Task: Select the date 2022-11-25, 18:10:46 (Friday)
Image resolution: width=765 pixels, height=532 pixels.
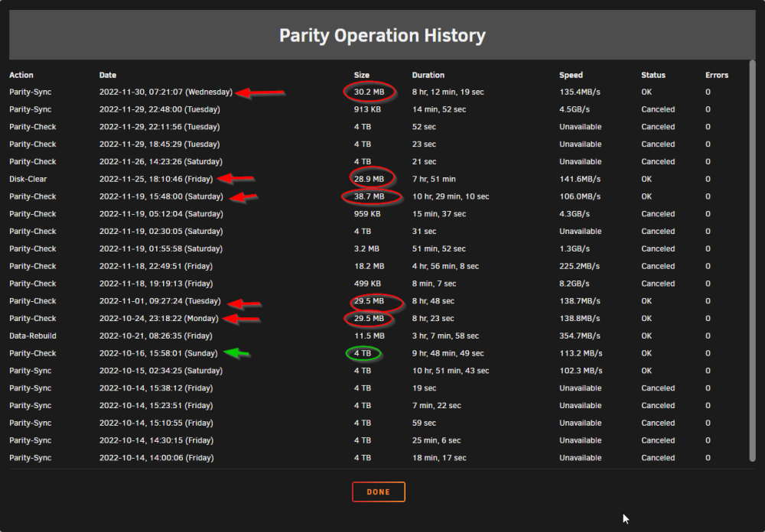Action: click(156, 180)
